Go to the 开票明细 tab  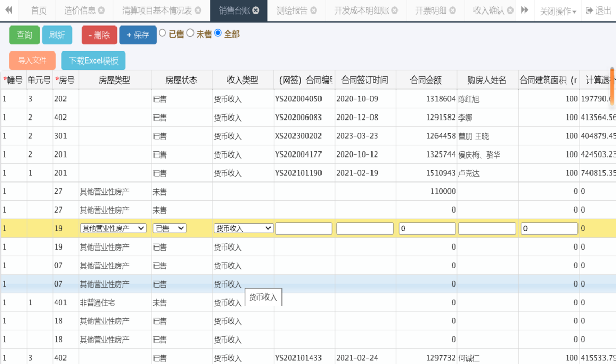pos(431,10)
